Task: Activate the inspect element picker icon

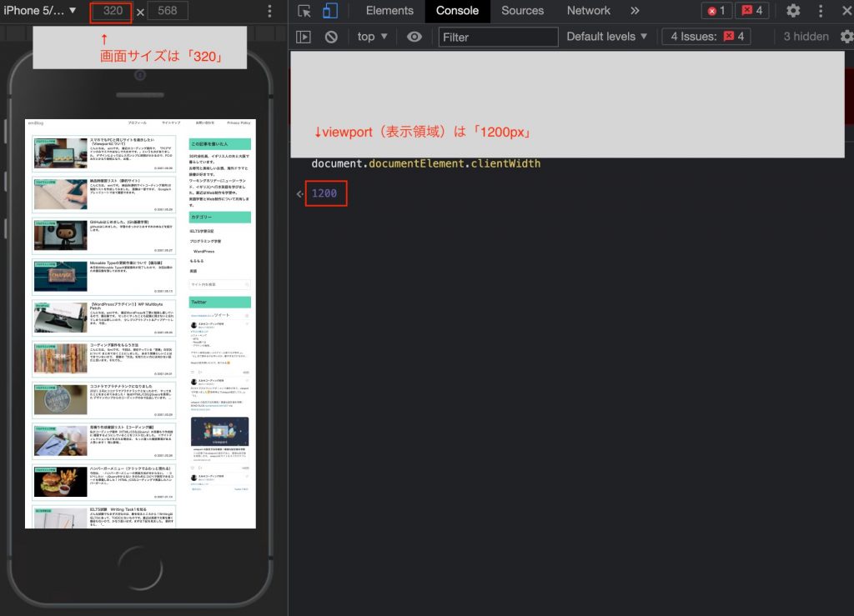Action: point(304,11)
